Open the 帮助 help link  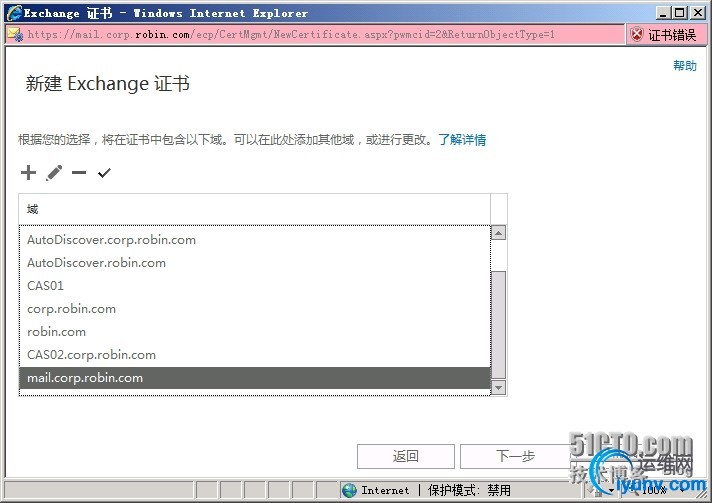pos(685,66)
